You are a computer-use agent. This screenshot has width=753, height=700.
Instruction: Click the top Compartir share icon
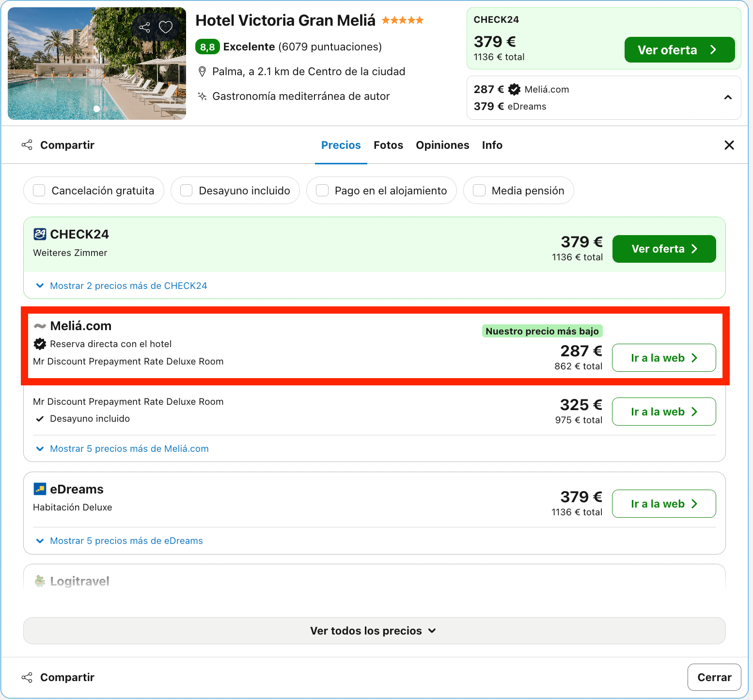coord(27,145)
